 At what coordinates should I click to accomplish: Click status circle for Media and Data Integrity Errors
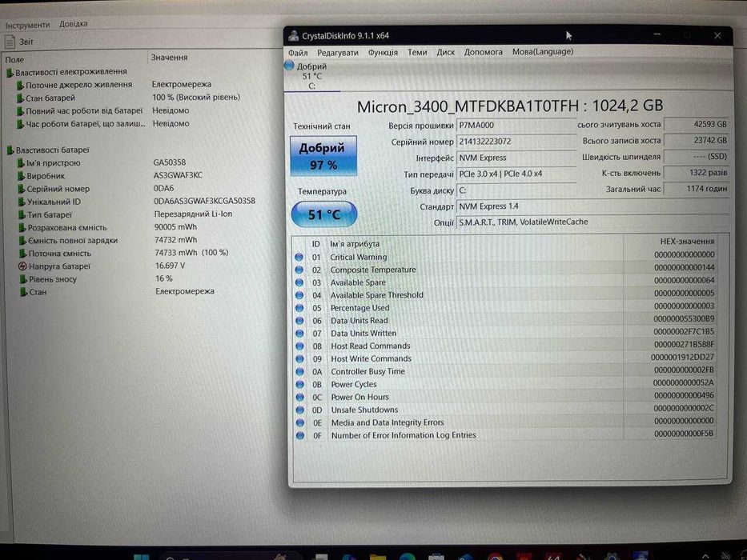click(x=300, y=422)
